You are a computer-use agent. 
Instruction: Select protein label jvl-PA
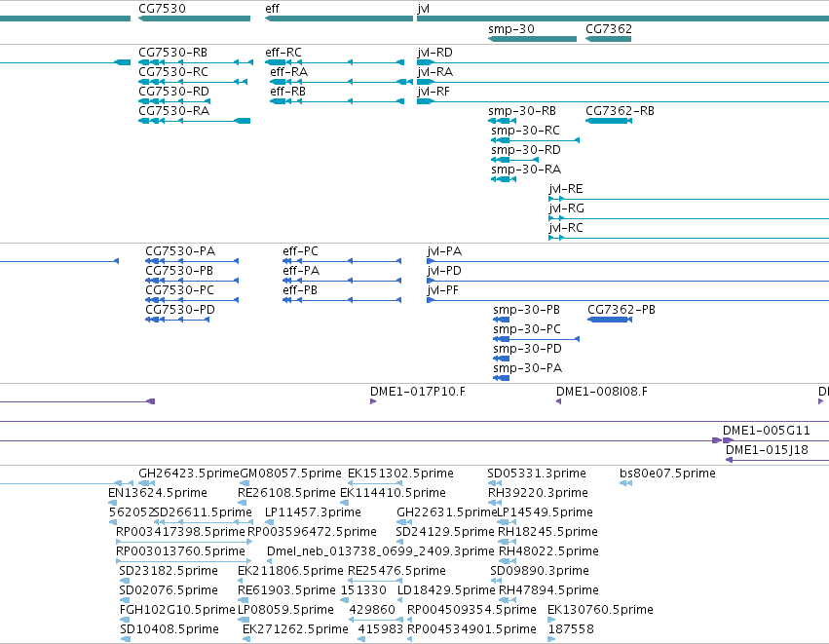click(x=444, y=251)
